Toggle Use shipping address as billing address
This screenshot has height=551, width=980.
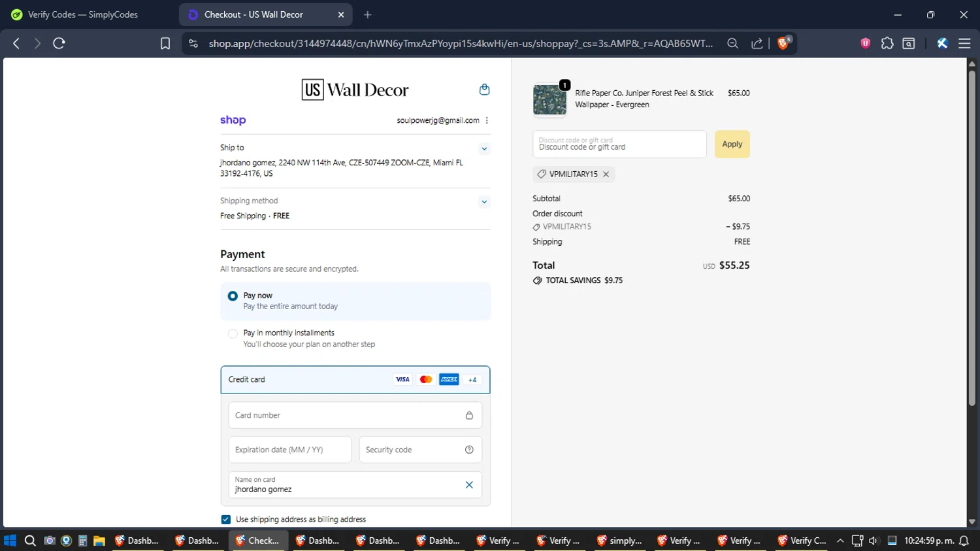(226, 520)
